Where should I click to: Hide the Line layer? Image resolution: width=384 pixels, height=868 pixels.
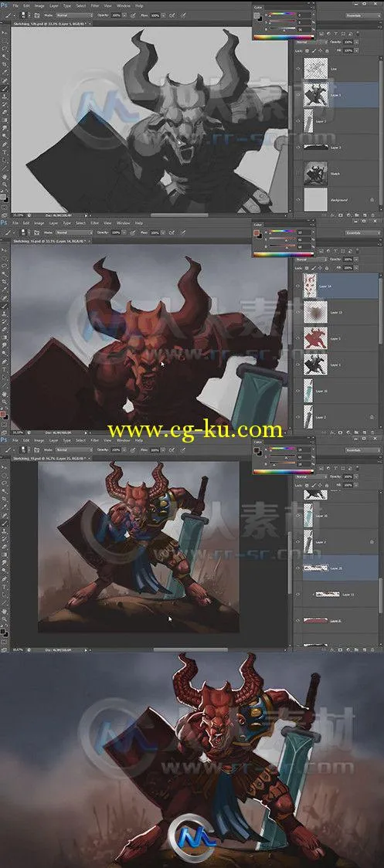tap(298, 68)
